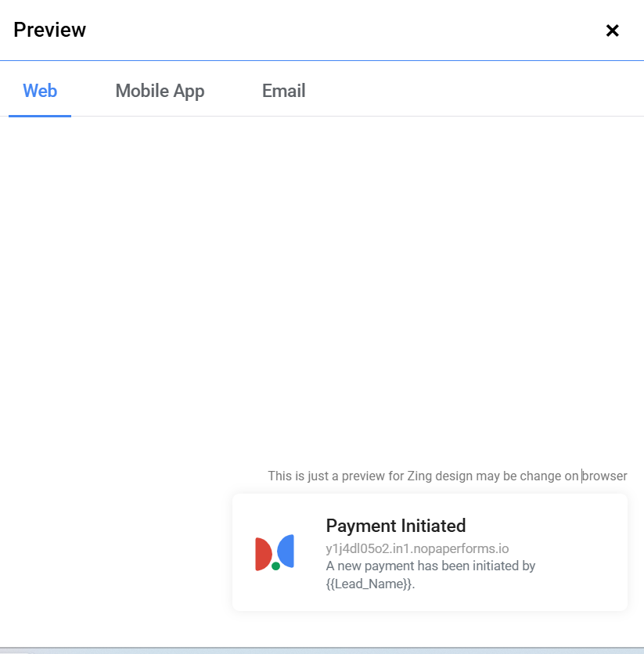The height and width of the screenshot is (654, 644).
Task: Click the Zing preview disclaimer text
Action: coord(447,476)
